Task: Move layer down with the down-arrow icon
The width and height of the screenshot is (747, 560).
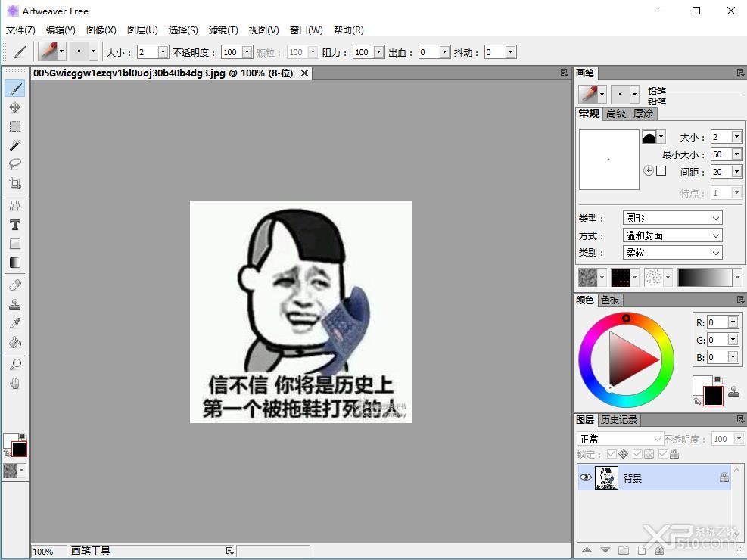Action: 605,550
